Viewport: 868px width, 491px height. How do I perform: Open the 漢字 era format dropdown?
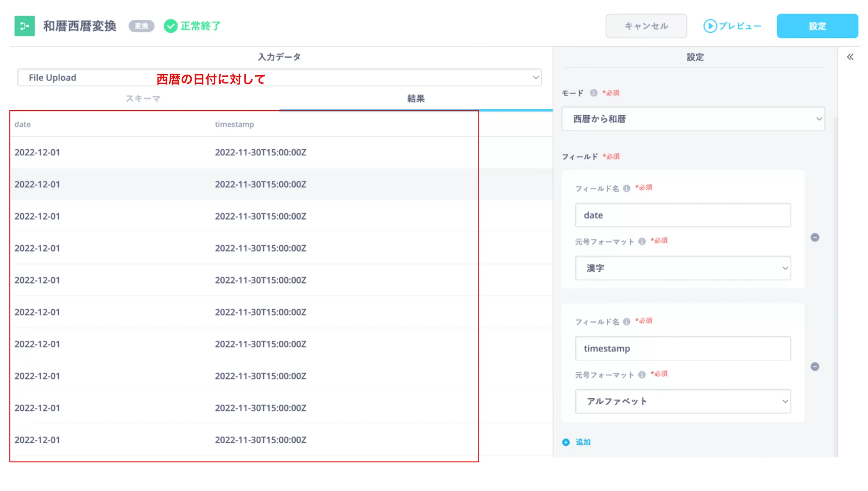(x=683, y=268)
